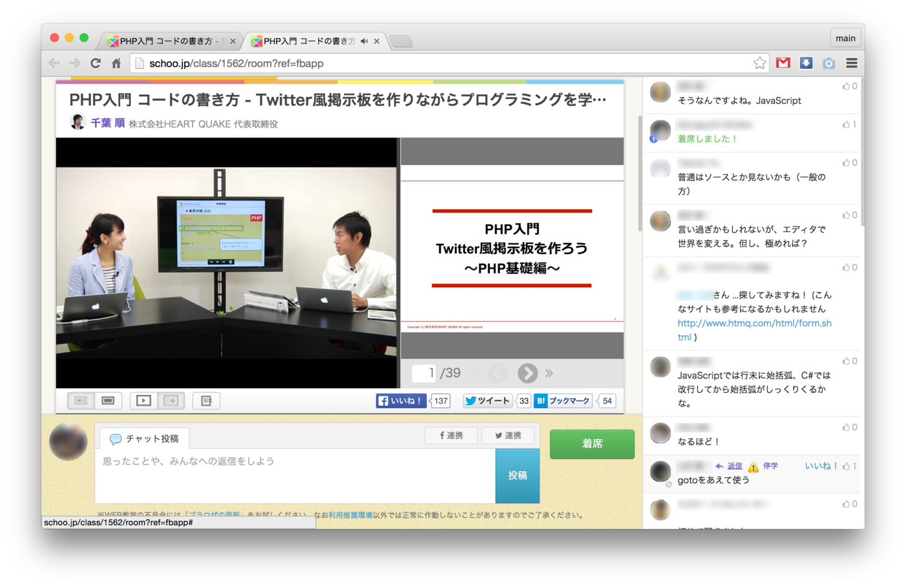Toggle the wide single-screen layout button

click(x=108, y=401)
